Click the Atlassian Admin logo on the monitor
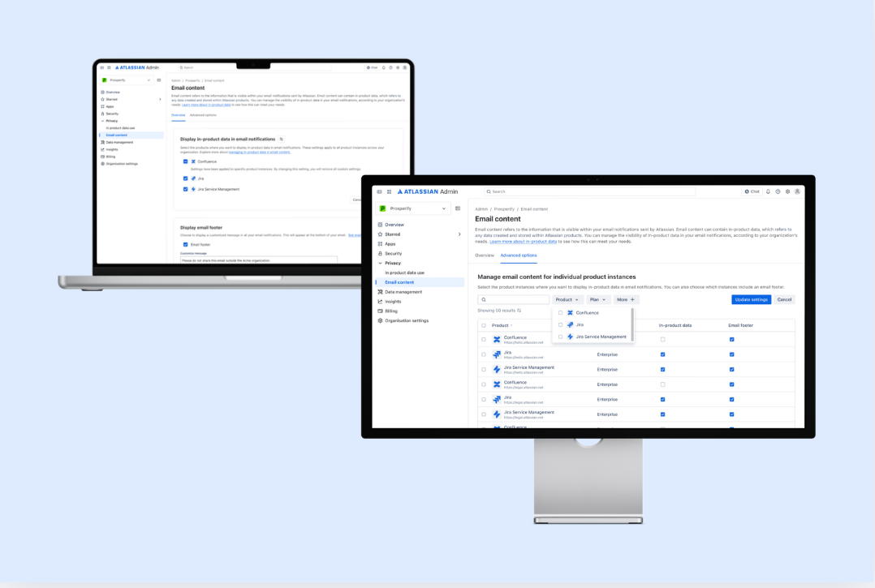 tap(428, 191)
